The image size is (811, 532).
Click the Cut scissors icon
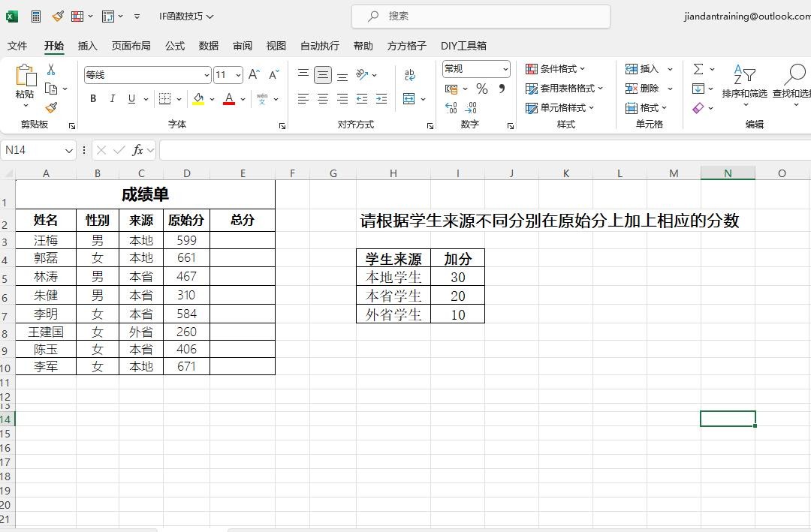pos(51,69)
